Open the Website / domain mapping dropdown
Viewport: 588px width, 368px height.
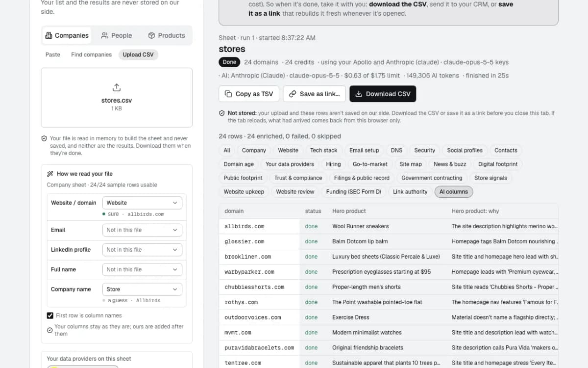point(142,203)
